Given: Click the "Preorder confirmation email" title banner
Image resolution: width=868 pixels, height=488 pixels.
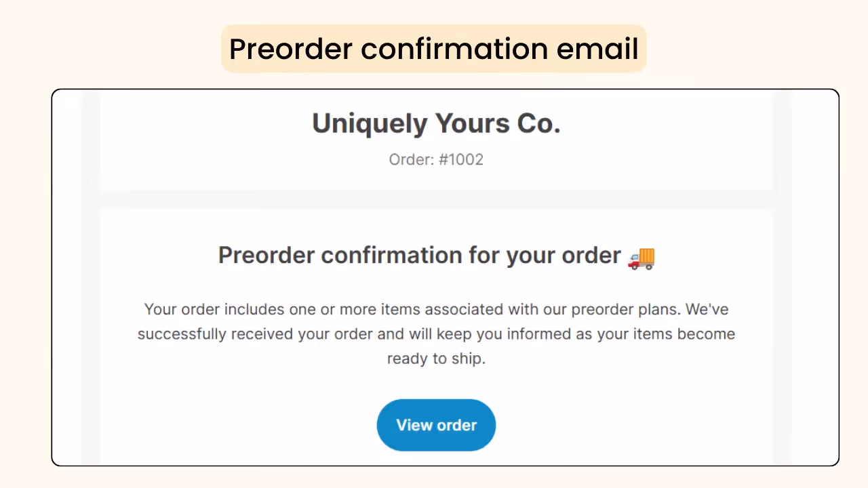Looking at the screenshot, I should pos(433,48).
